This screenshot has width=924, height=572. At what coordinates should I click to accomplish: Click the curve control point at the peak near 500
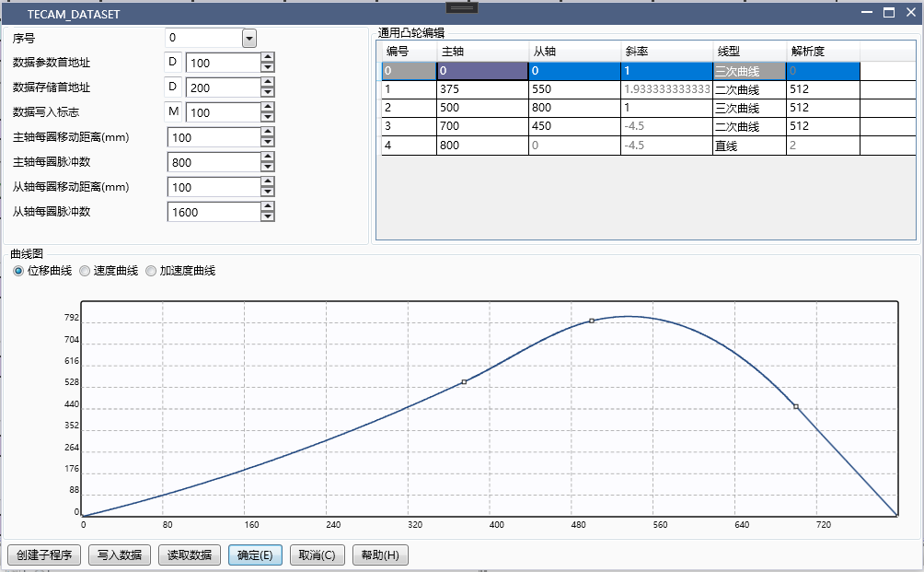[592, 321]
